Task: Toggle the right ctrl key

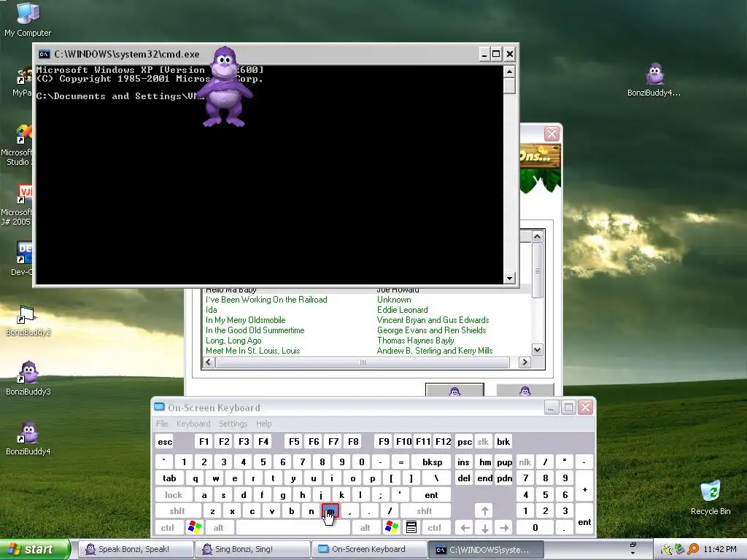Action: click(434, 528)
